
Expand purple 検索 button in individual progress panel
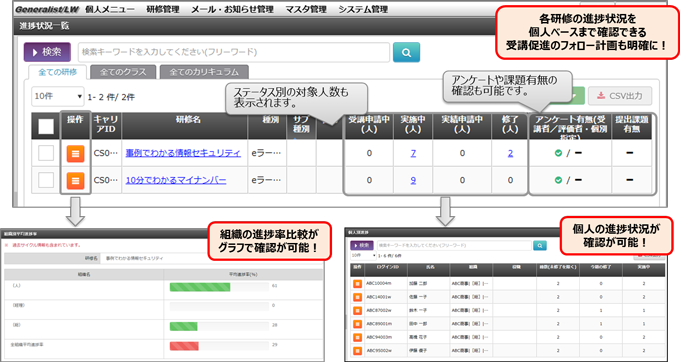(361, 245)
